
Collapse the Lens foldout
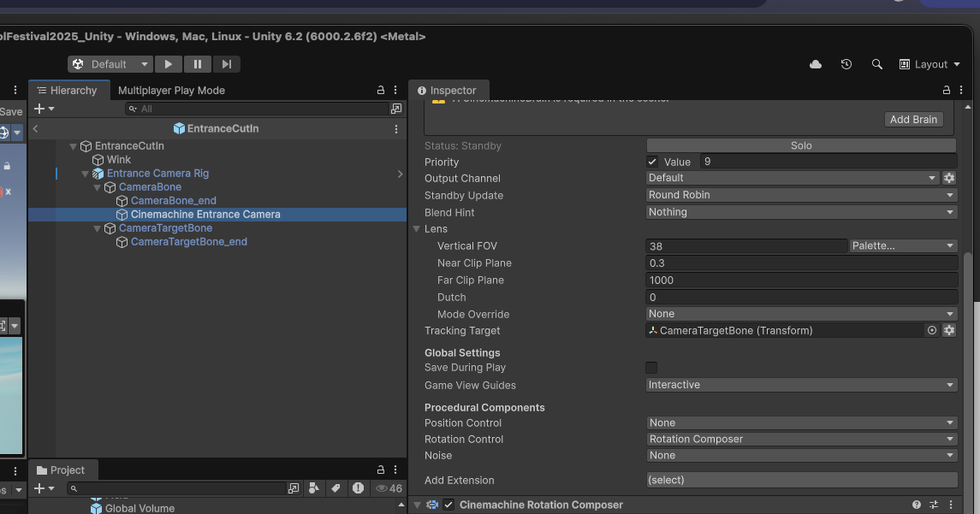coord(419,228)
